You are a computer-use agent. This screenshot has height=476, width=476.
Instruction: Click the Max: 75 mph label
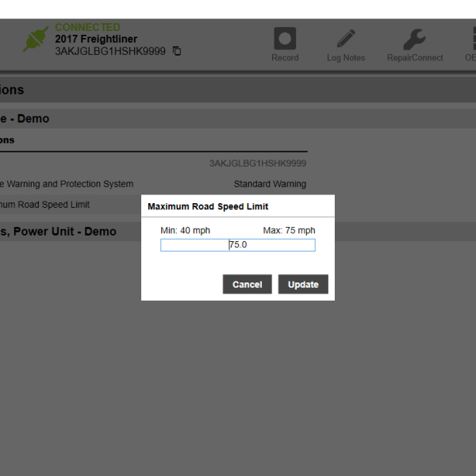[x=289, y=231]
